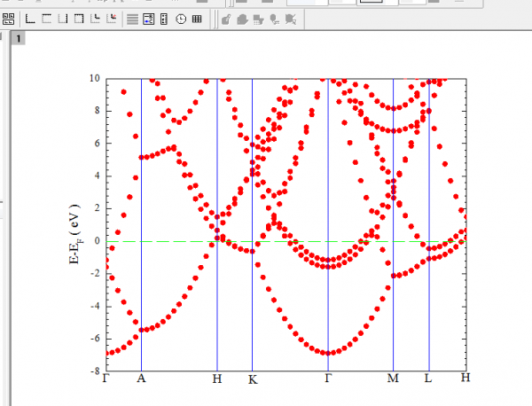Click the greyed mask points pointer icon
The image size is (532, 406).
click(x=275, y=20)
